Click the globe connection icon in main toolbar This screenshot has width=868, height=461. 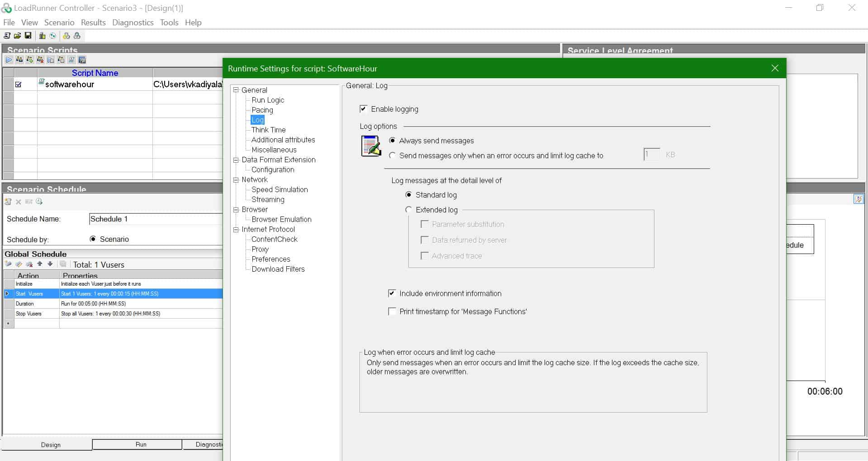pos(53,36)
